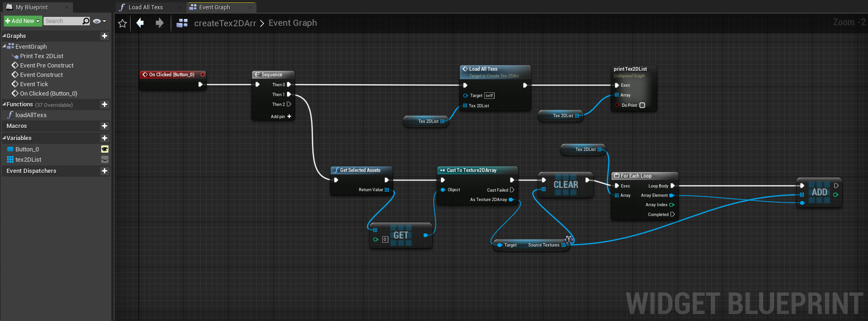Toggle the Do Print checkbox
The width and height of the screenshot is (868, 321).
click(x=642, y=105)
